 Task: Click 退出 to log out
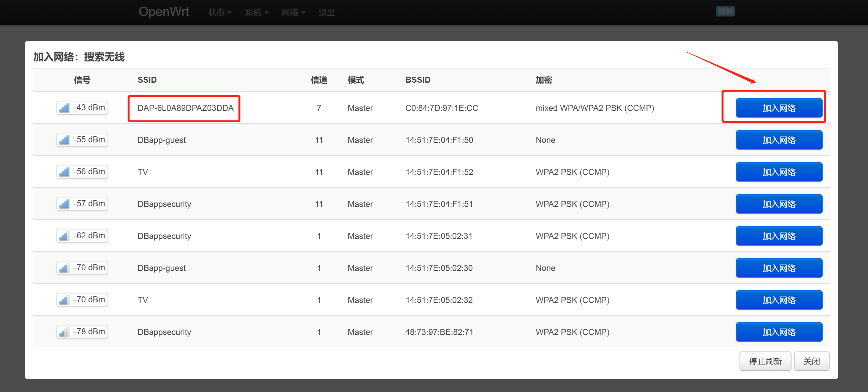(326, 12)
